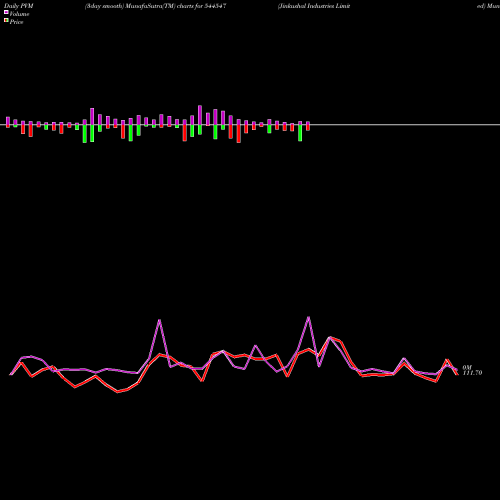The height and width of the screenshot is (500, 500).
Task: Click the 'Daily PVM' title text
Action: (x=19, y=6)
